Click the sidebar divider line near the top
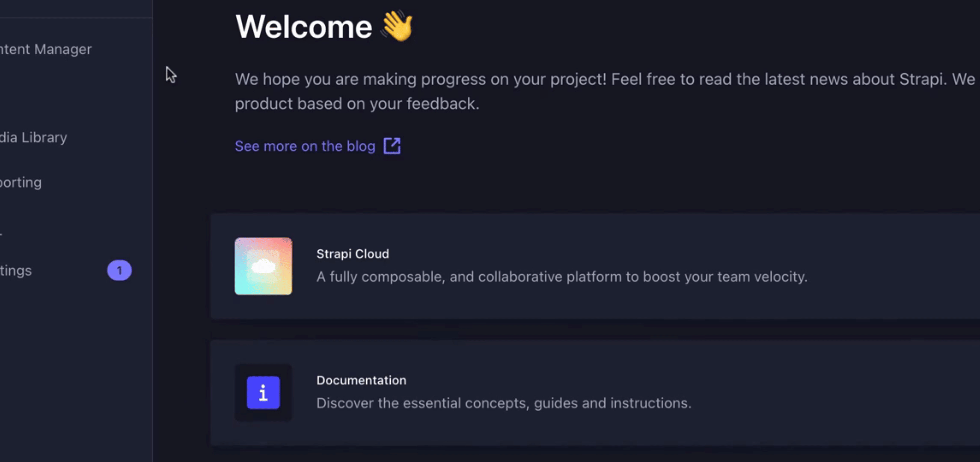This screenshot has width=980, height=462. click(76, 18)
